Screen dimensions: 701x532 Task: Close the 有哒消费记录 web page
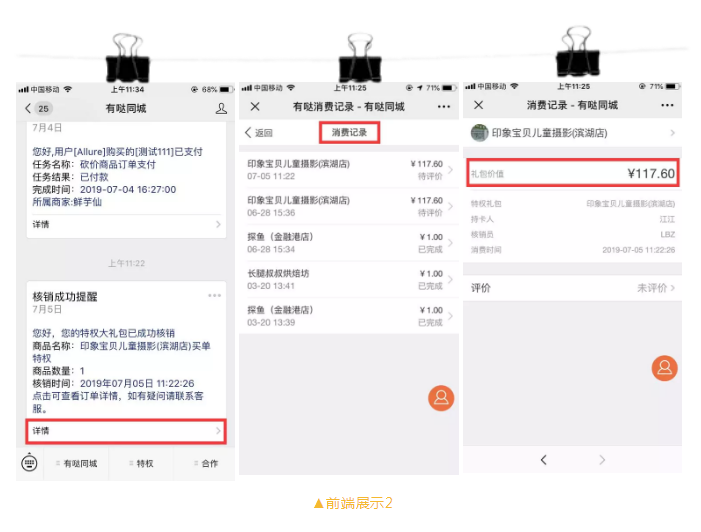[255, 106]
